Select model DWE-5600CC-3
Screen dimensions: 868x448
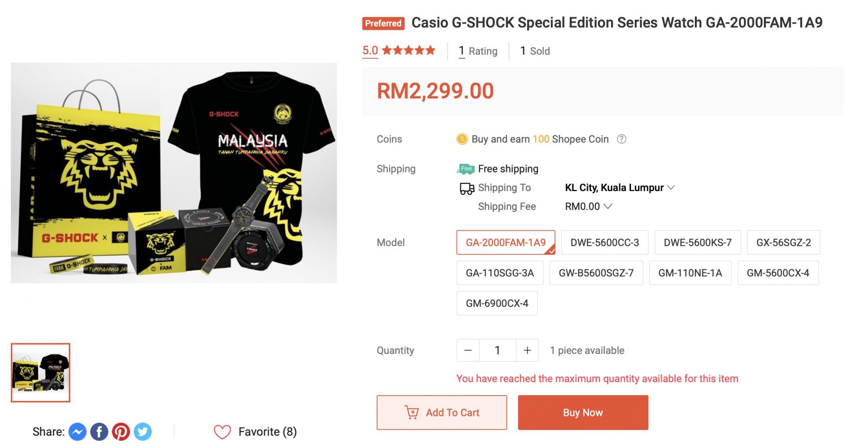(604, 243)
